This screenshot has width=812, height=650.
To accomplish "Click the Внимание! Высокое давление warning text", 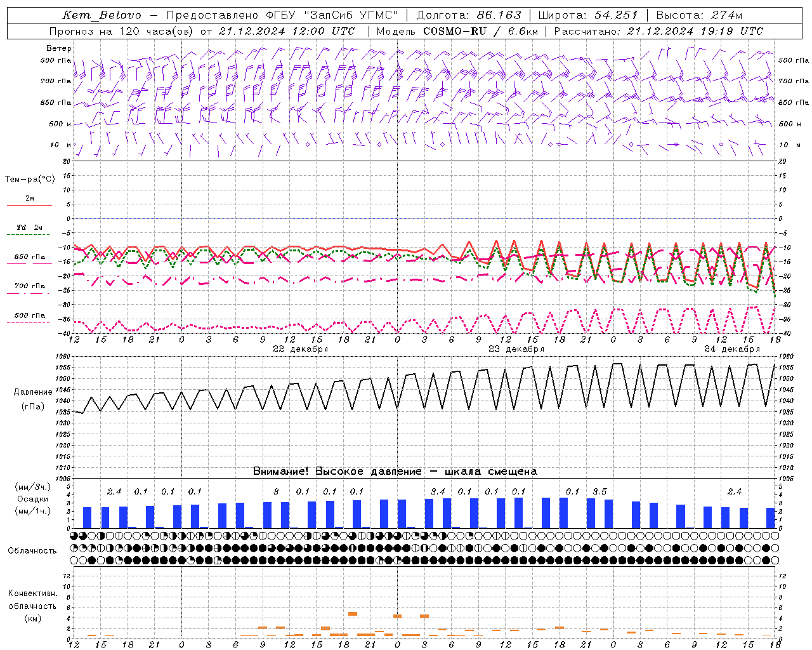I will tap(395, 471).
